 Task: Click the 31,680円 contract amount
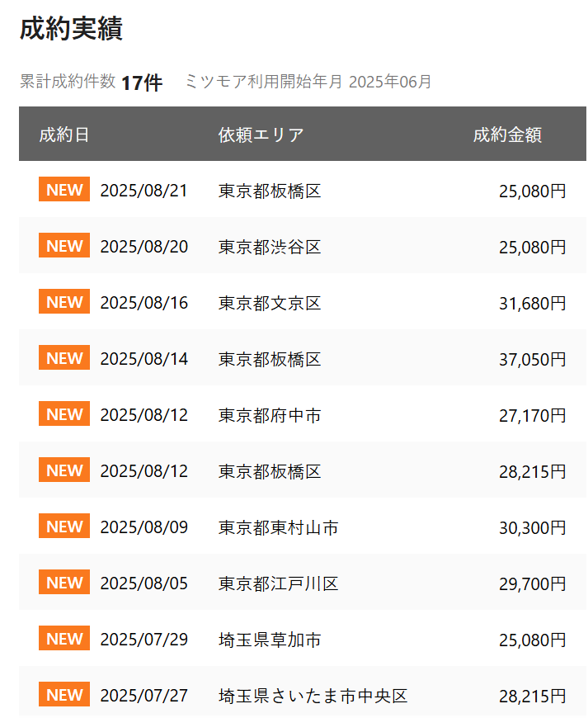pyautogui.click(x=532, y=304)
